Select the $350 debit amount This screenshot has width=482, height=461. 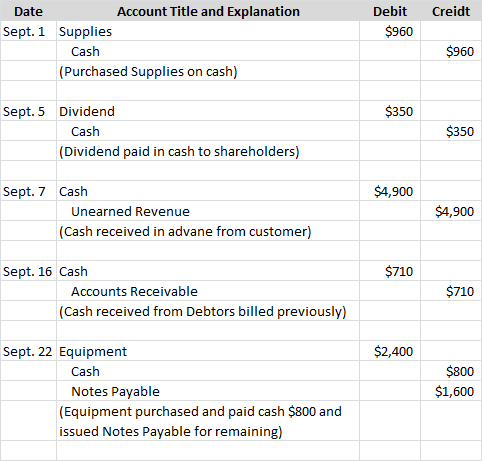[x=399, y=111]
